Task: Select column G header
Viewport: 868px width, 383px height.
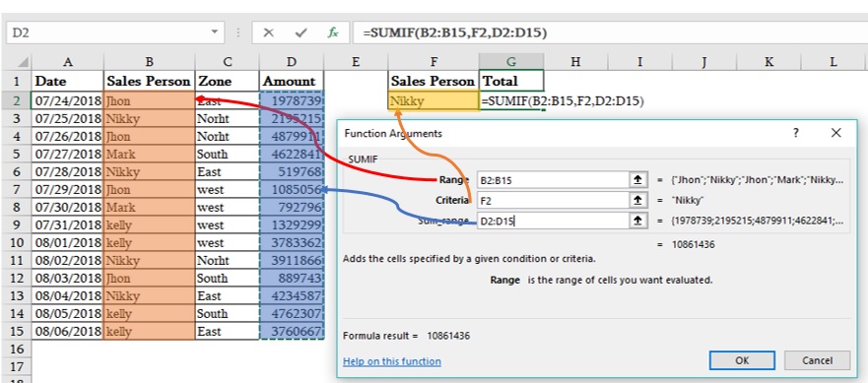Action: (x=511, y=62)
